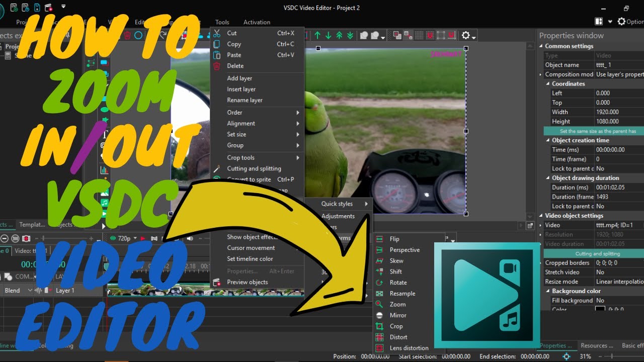Click the Cutting and splitting knife icon
The image size is (644, 362).
tap(217, 169)
